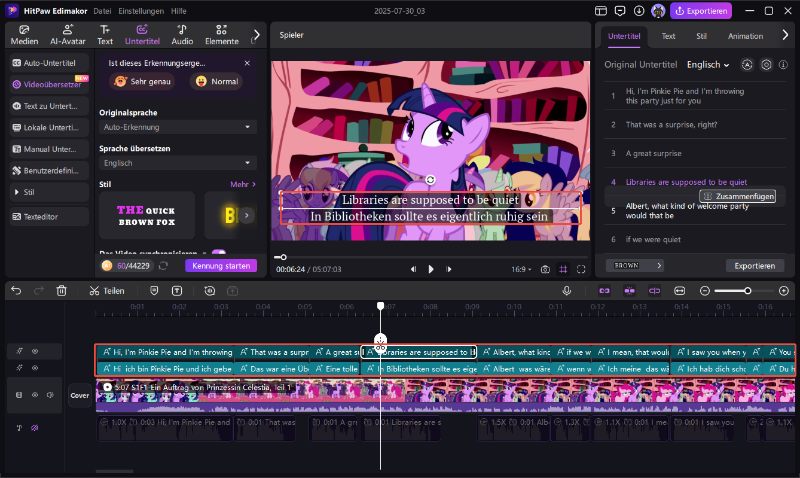Toggle the third purple link icon
Image resolution: width=800 pixels, height=478 pixels.
point(655,291)
